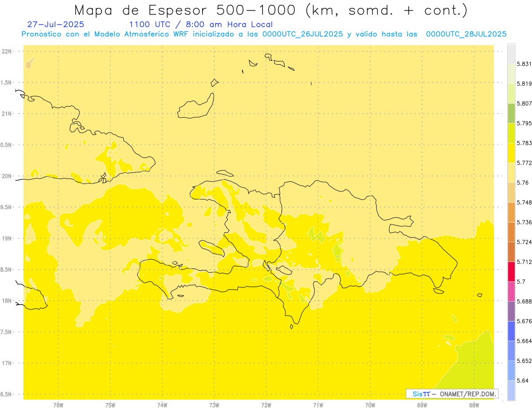Click the legend value '5.736'
532x411 pixels.
click(524, 222)
